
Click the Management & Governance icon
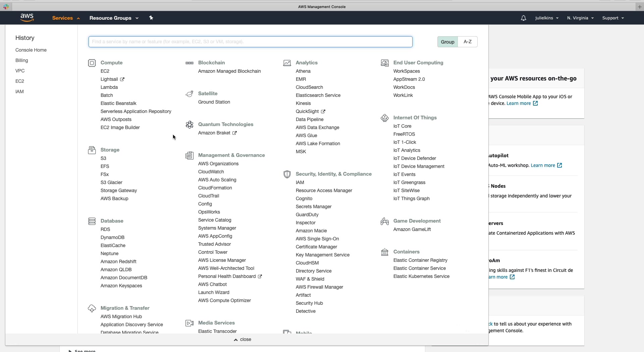[x=190, y=156]
